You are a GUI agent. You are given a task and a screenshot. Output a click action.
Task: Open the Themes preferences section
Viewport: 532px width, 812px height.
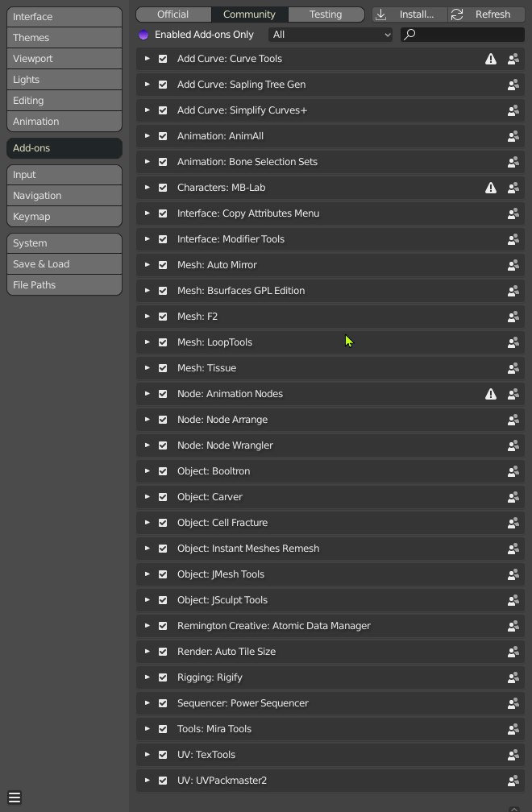(x=64, y=38)
